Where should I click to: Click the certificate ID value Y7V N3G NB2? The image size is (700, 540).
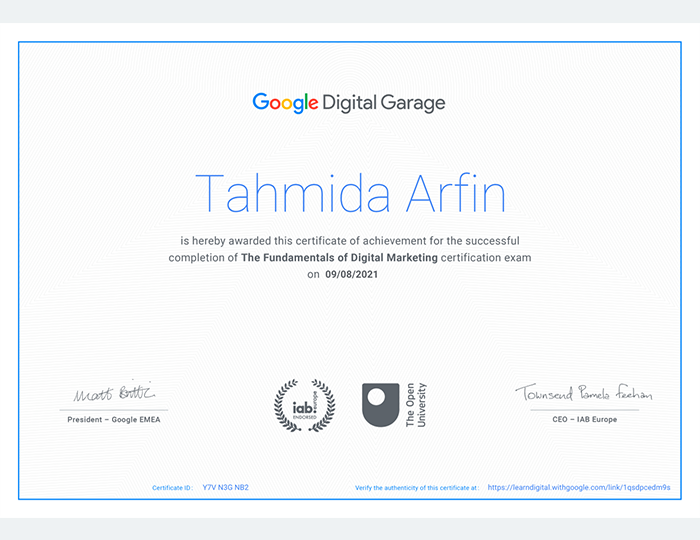(225, 487)
